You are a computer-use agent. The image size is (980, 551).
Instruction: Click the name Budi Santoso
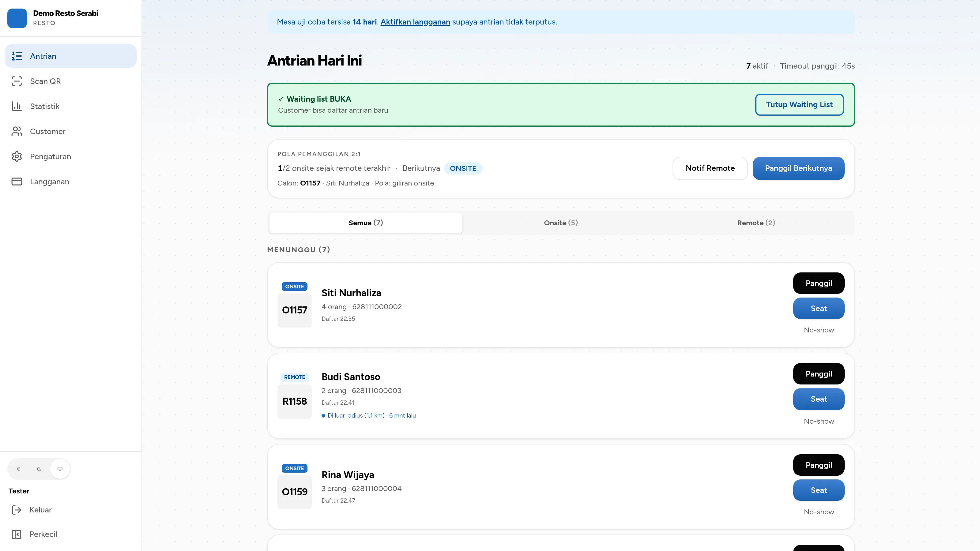coord(351,377)
